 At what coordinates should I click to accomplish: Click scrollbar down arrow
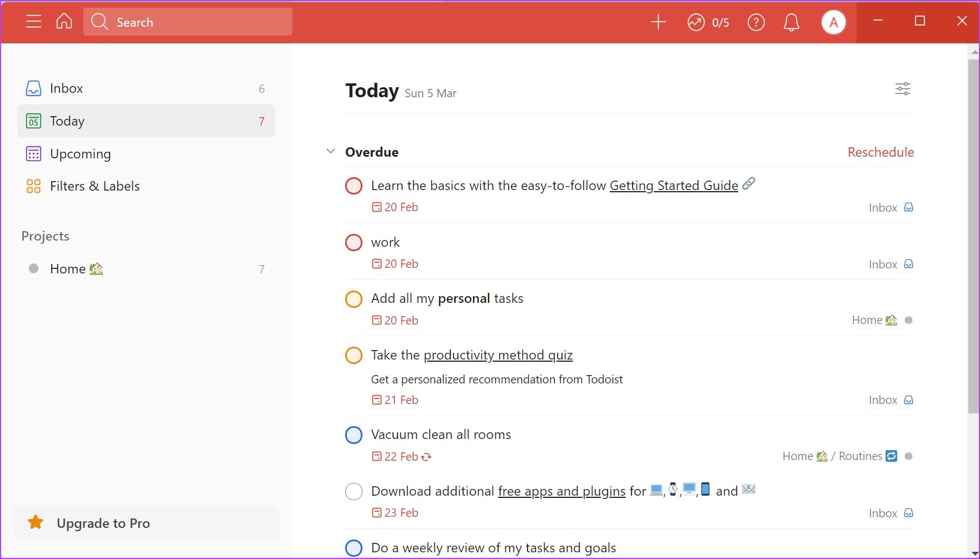974,553
